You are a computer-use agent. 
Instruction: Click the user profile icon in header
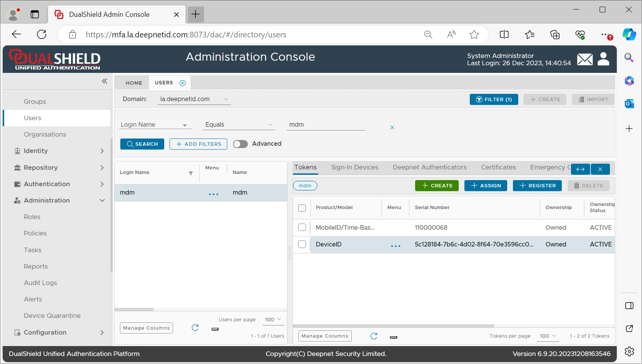[603, 59]
